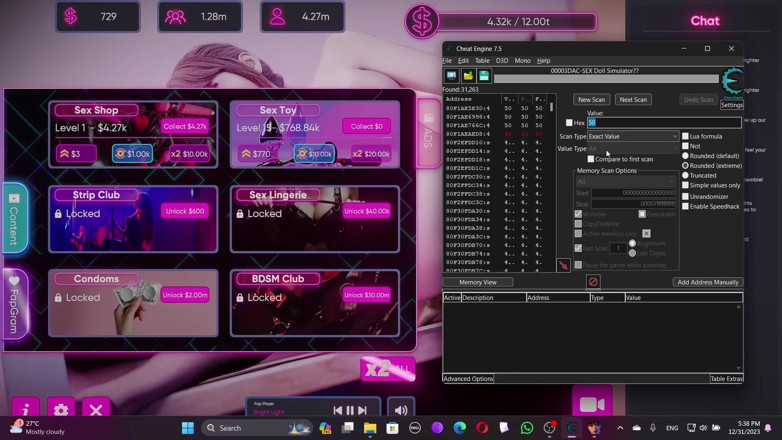Click the video camera icon
The width and height of the screenshot is (782, 440).
(592, 405)
